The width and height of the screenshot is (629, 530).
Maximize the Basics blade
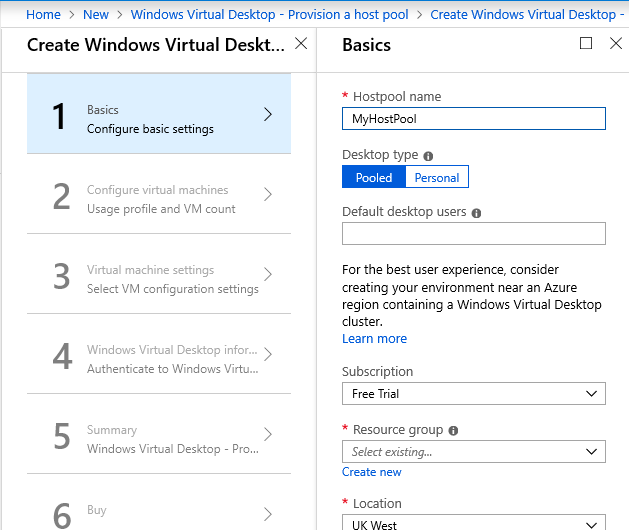click(586, 43)
